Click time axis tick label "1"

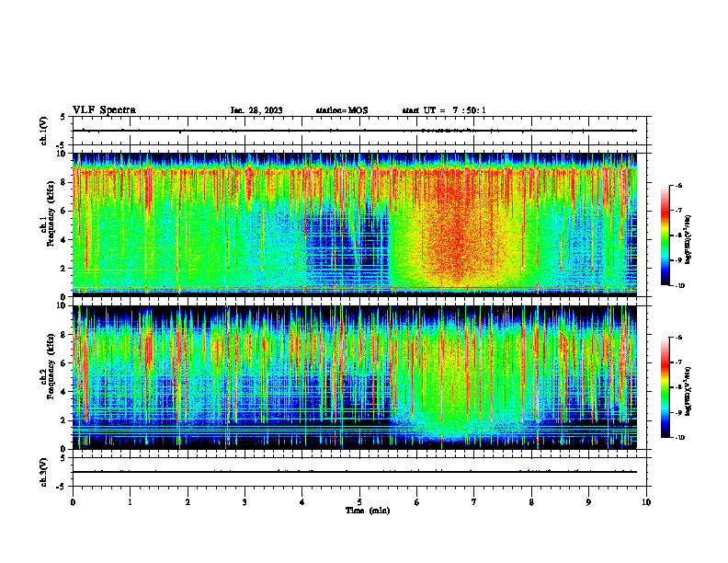(x=130, y=502)
